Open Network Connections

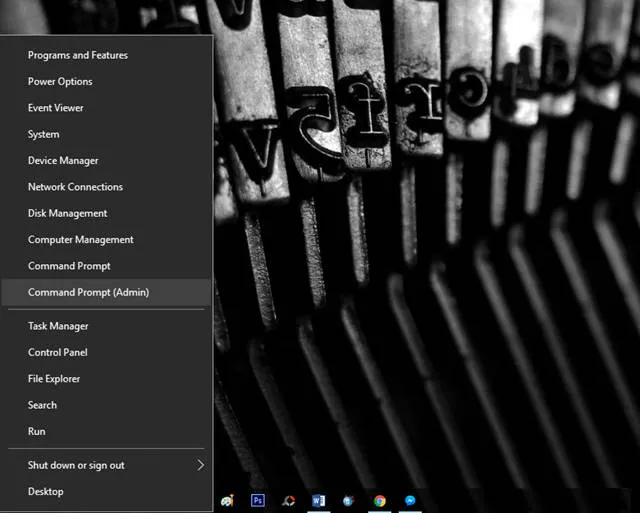click(x=106, y=187)
